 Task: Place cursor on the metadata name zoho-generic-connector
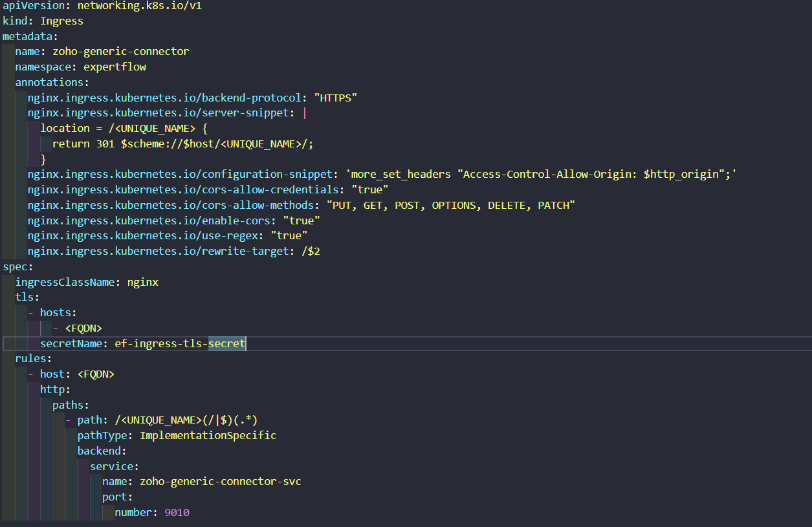(121, 52)
